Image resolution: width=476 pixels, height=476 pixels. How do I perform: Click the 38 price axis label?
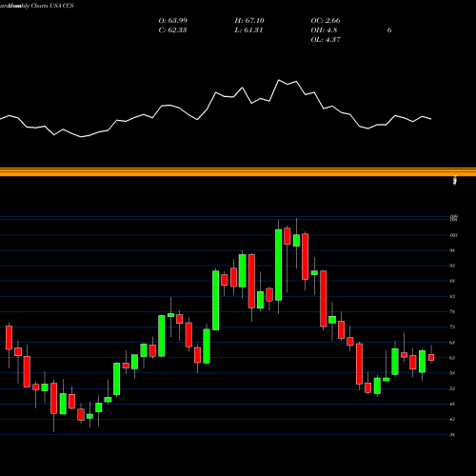coord(452,435)
